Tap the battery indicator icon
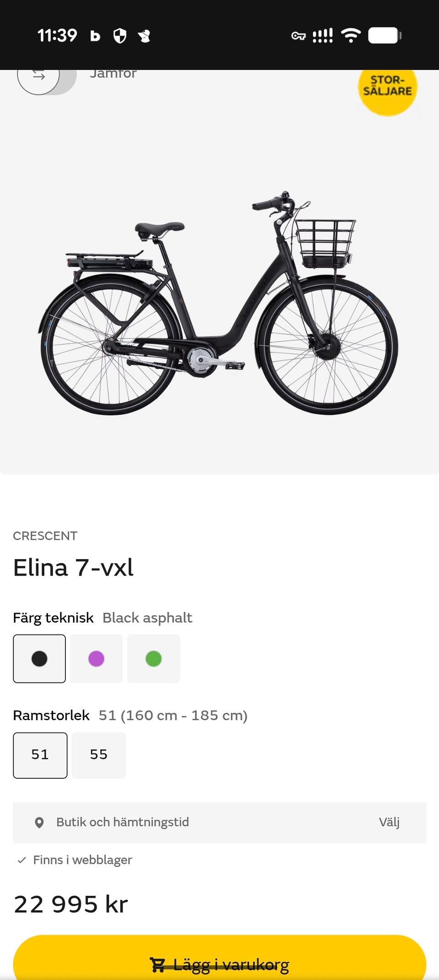Image resolution: width=439 pixels, height=980 pixels. pyautogui.click(x=384, y=35)
